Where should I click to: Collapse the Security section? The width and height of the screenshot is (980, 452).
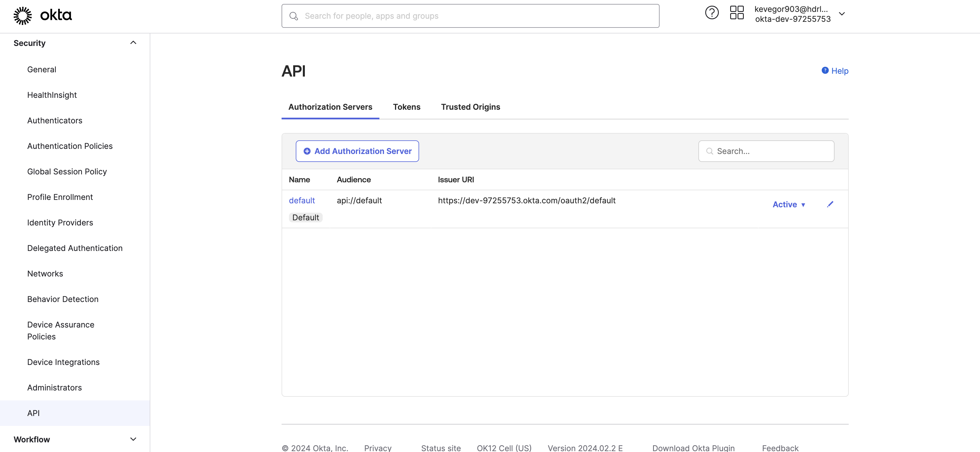coord(133,43)
